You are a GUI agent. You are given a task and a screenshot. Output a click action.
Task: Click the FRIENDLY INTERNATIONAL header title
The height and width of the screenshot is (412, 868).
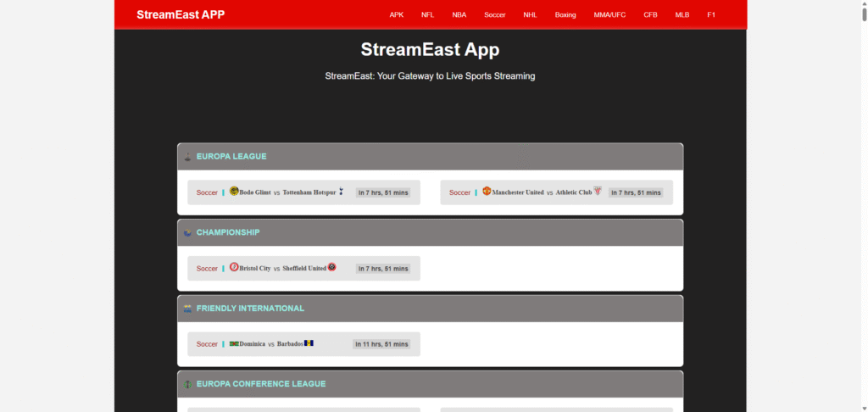[x=250, y=309]
